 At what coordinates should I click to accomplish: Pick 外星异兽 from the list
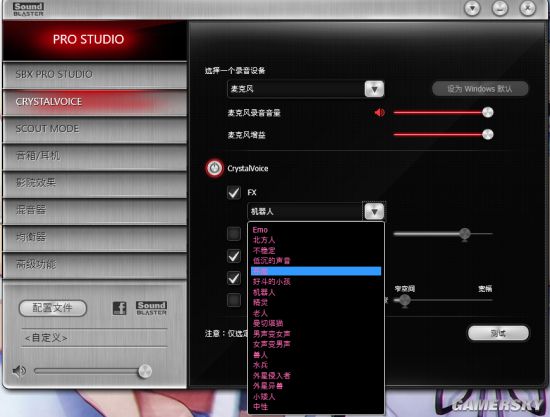268,386
